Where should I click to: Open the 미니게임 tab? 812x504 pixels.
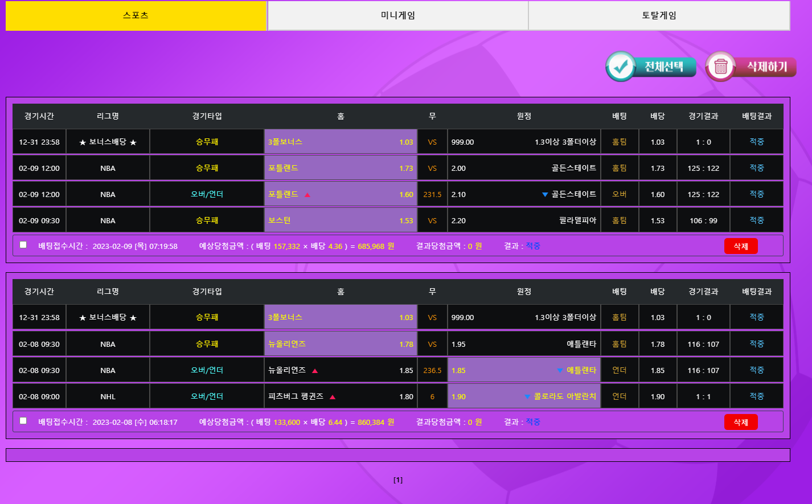tap(397, 16)
